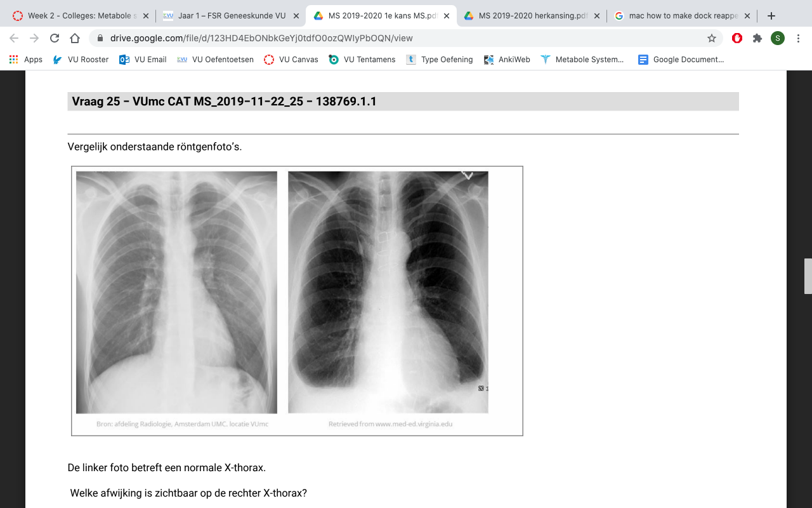Bookmark this page with the star icon
This screenshot has height=508, width=812.
712,38
